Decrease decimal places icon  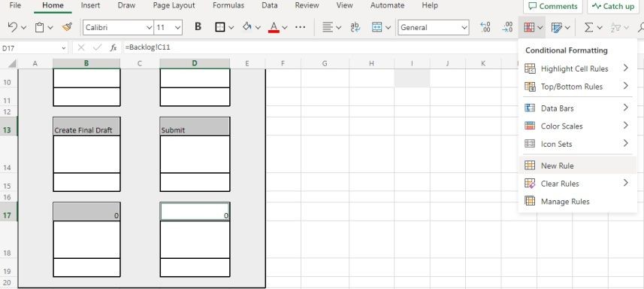pos(507,27)
